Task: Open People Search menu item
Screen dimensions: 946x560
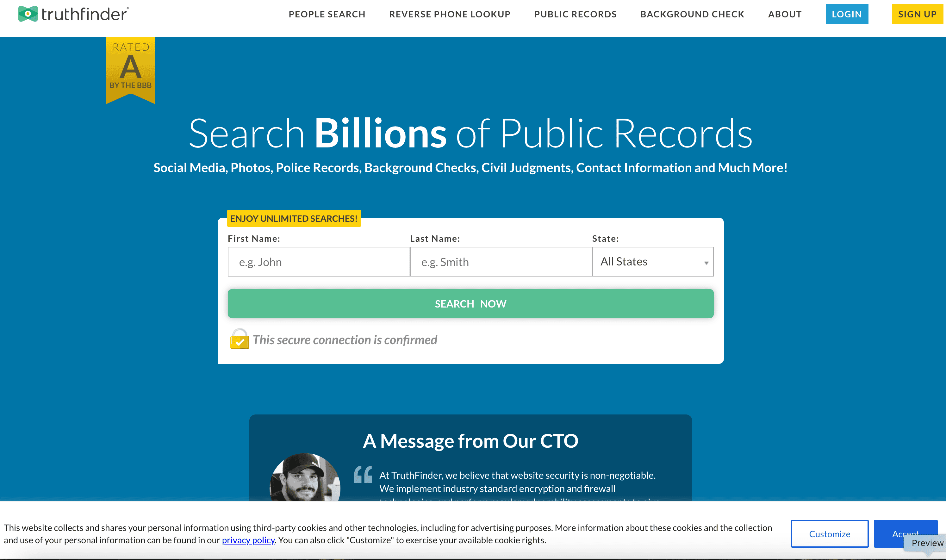Action: [327, 14]
